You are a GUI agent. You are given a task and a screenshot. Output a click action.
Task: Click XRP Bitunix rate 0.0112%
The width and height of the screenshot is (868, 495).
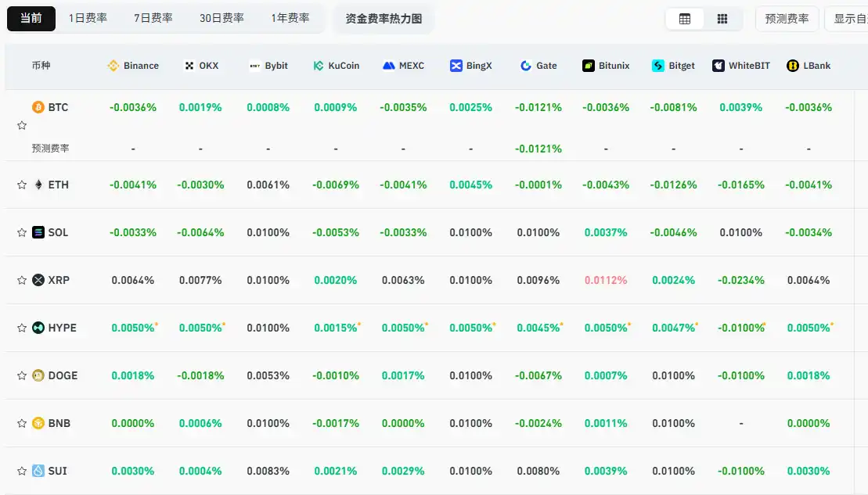pos(605,280)
